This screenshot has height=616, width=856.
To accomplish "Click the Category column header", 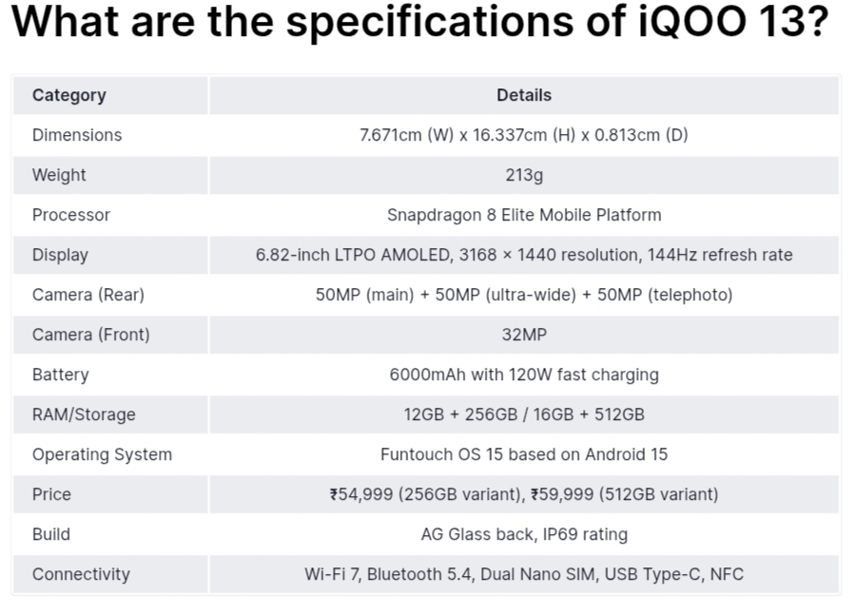I will (69, 95).
